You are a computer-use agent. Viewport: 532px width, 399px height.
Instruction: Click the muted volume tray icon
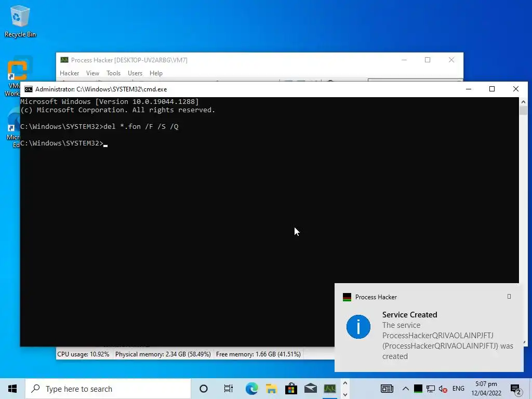443,389
